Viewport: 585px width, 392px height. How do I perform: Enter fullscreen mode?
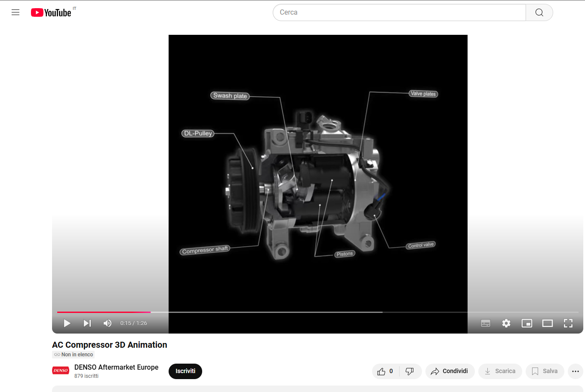(568, 323)
